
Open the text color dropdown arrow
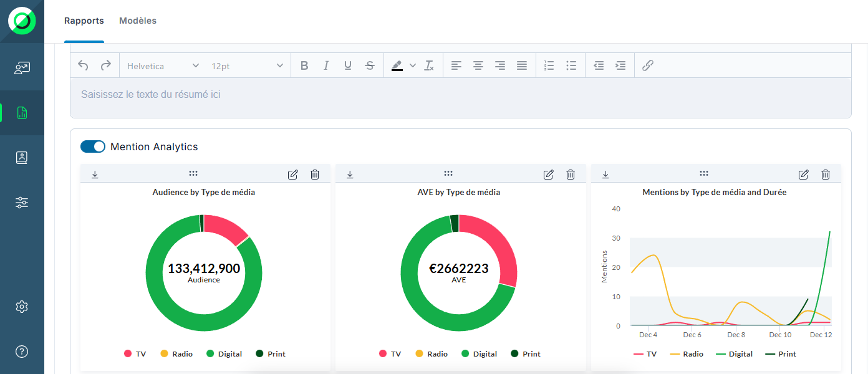click(x=412, y=65)
